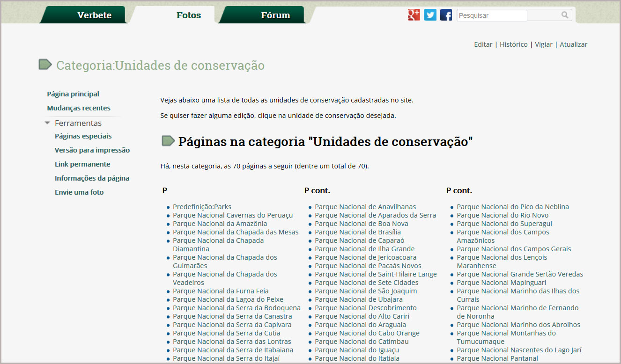Screen dimensions: 621x364
Task: Open Parque Nacional do Cabo Orange
Action: tap(367, 333)
